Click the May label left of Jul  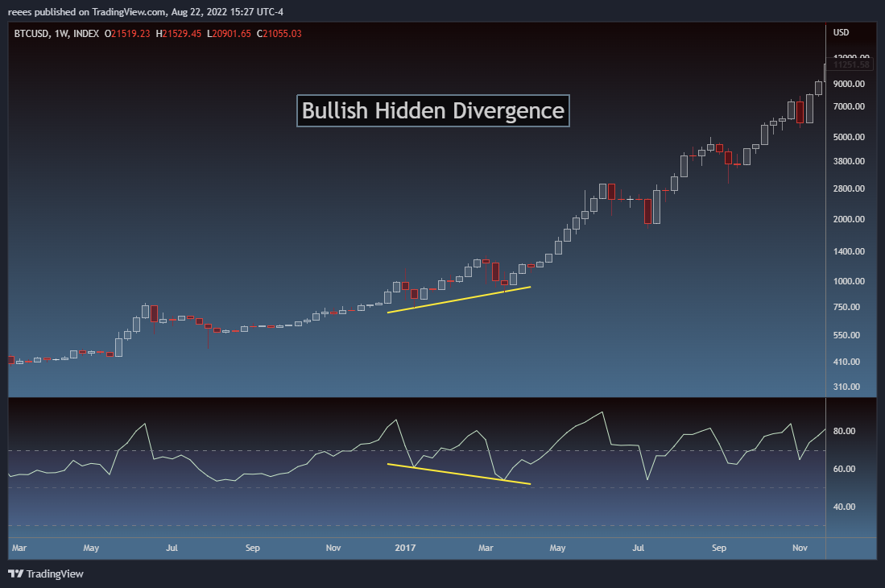[x=91, y=548]
